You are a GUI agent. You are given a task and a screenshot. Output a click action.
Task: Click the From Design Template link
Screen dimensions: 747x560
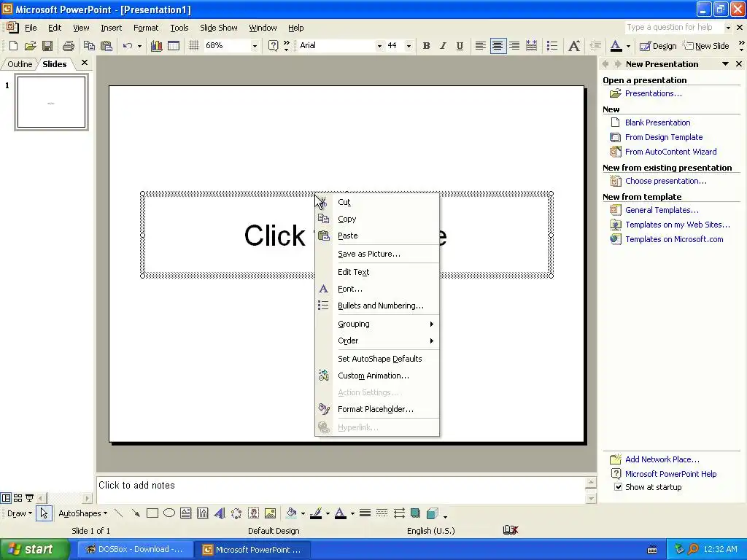click(664, 137)
